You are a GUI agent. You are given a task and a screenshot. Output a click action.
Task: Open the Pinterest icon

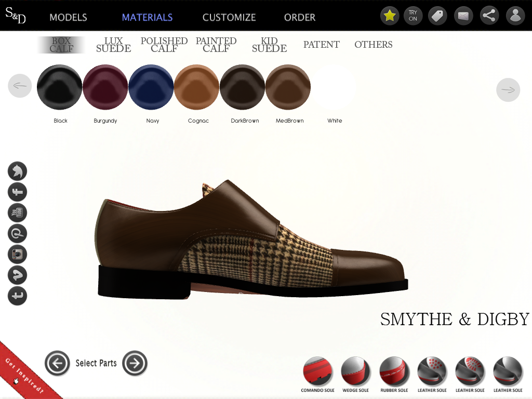[x=17, y=233]
